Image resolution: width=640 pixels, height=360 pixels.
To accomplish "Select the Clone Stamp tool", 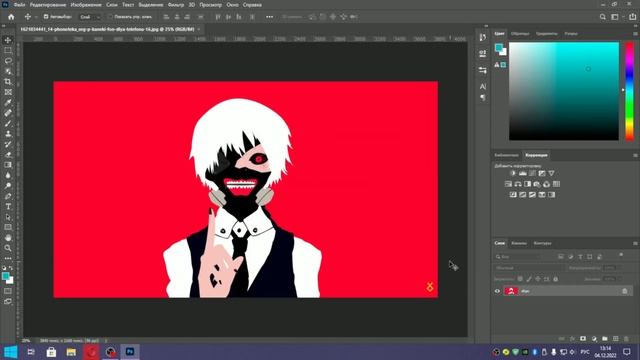I will pyautogui.click(x=8, y=134).
